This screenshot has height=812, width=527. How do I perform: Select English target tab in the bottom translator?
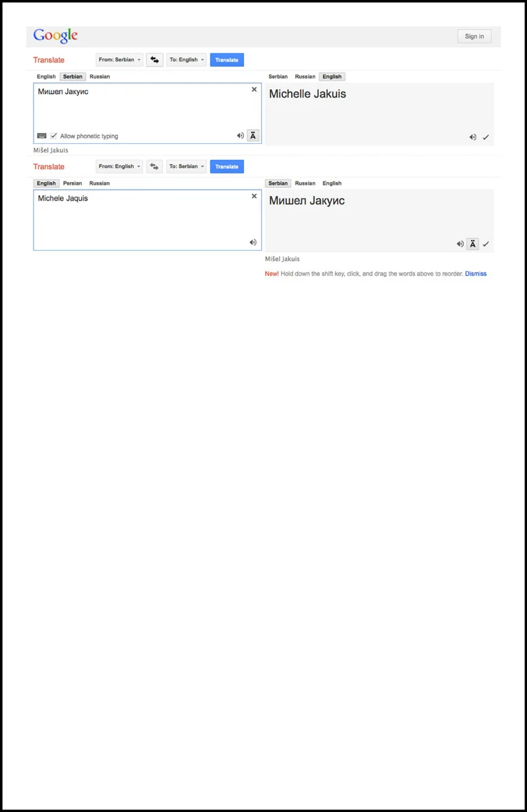pyautogui.click(x=332, y=183)
